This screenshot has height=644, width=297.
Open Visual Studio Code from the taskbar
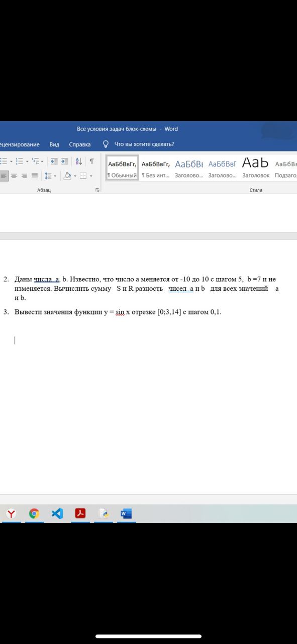tap(57, 514)
